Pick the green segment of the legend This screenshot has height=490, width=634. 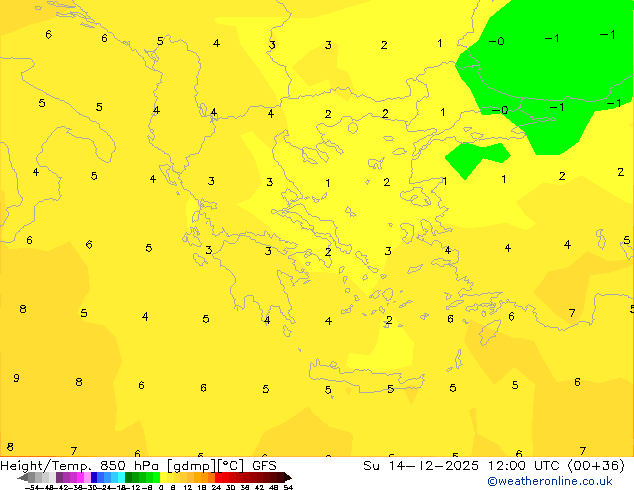coord(140,477)
